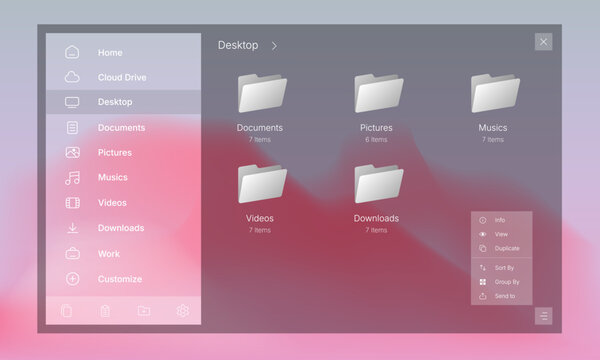Open the Pictures folder with 6 items
Image resolution: width=600 pixels, height=360 pixels.
click(x=378, y=93)
